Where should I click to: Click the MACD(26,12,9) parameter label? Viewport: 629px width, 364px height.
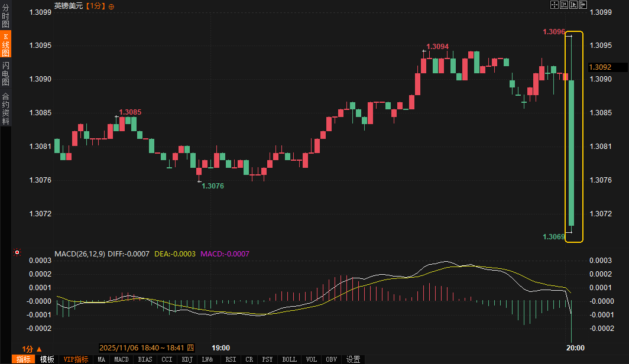click(80, 253)
